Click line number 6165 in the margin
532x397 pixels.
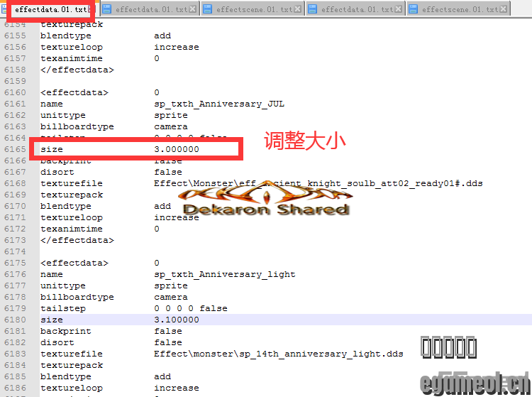[14, 149]
